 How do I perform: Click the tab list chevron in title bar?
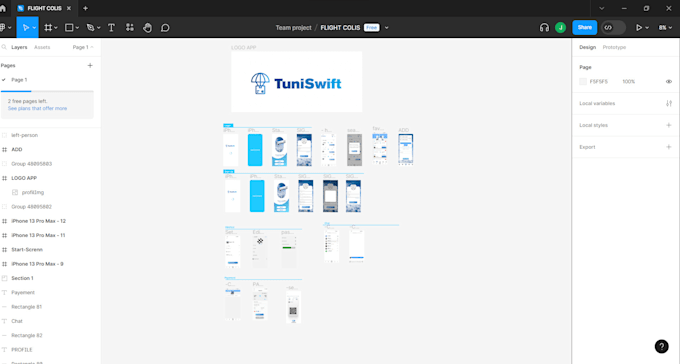click(x=602, y=8)
